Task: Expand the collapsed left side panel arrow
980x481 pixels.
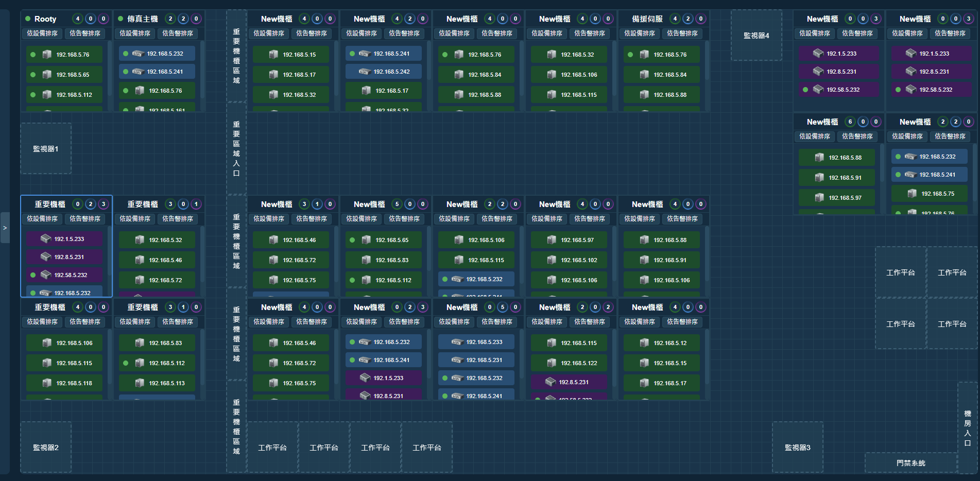Action: (x=5, y=228)
